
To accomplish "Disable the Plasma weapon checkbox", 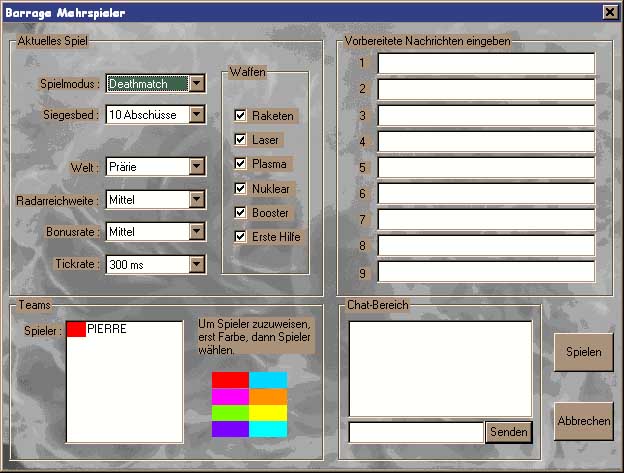I will click(x=240, y=164).
